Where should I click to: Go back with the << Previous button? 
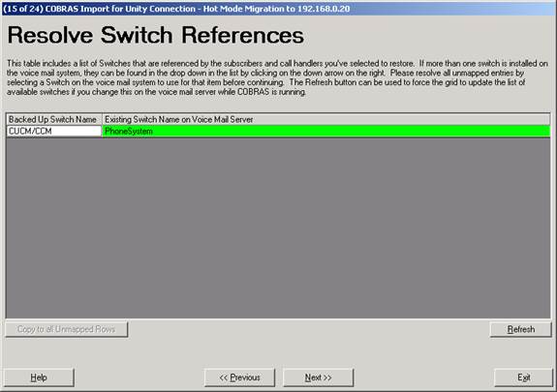click(x=240, y=377)
